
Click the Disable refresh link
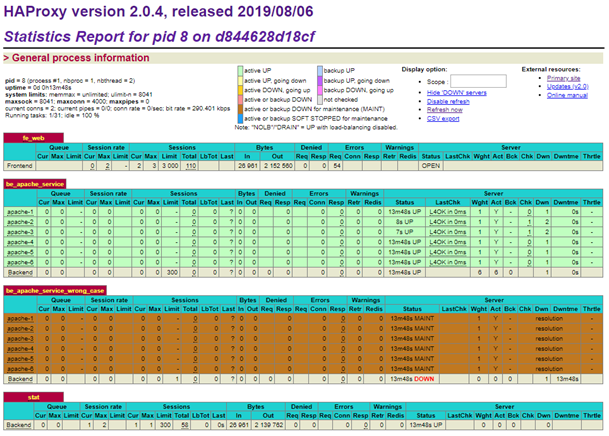coord(448,101)
